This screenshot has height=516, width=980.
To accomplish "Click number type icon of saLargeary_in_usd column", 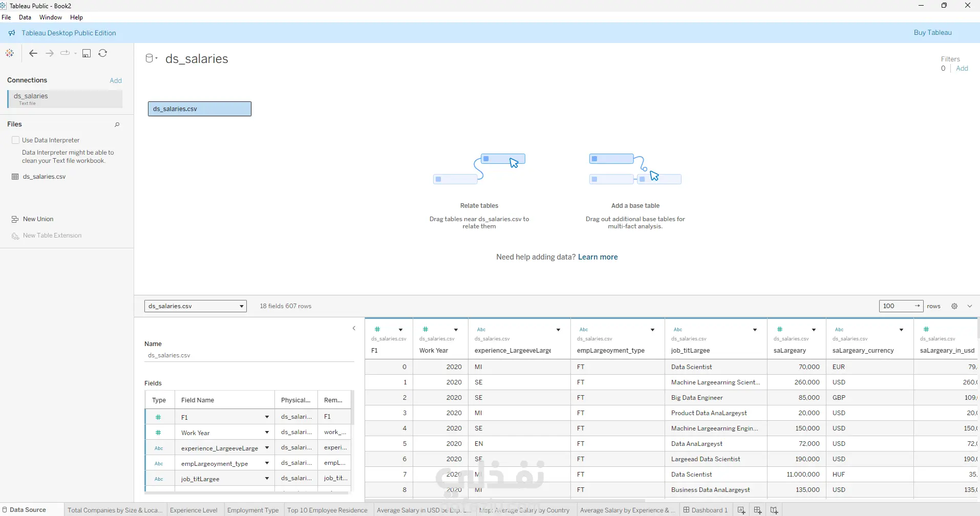I will [926, 329].
